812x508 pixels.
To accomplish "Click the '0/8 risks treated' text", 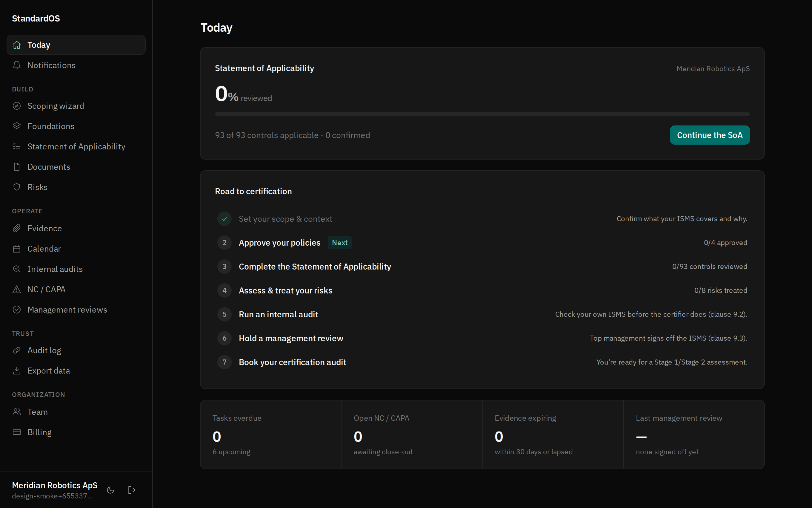I will (721, 290).
